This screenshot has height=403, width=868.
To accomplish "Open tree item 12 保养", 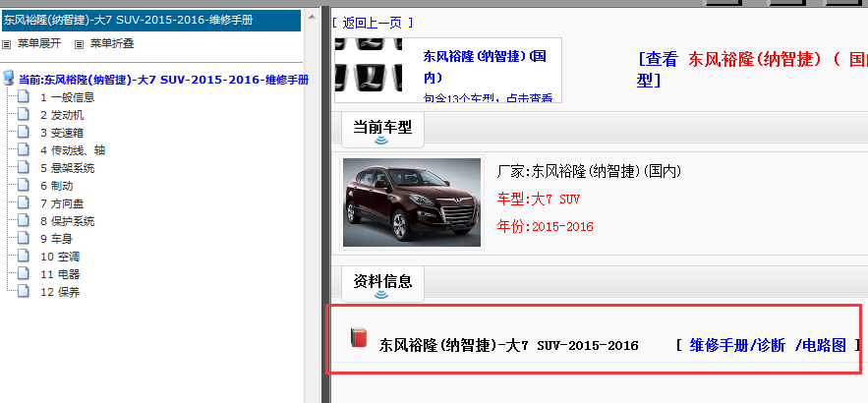I will [x=60, y=292].
